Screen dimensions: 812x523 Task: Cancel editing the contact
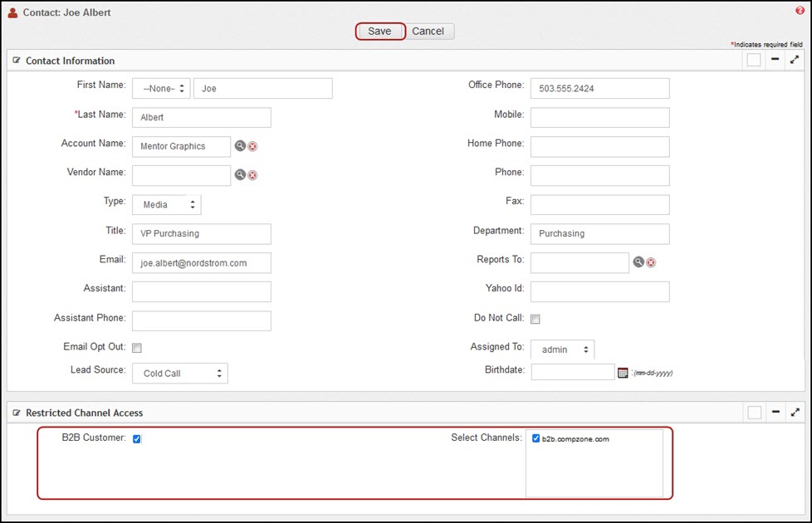coord(428,31)
